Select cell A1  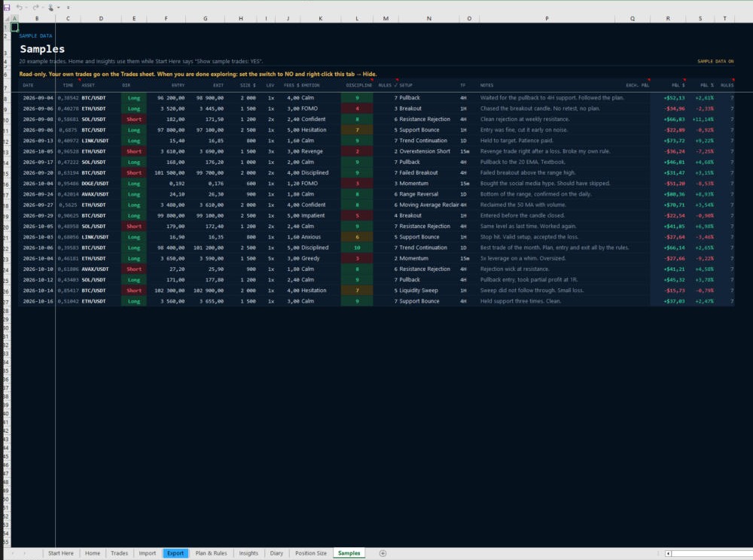15,27
